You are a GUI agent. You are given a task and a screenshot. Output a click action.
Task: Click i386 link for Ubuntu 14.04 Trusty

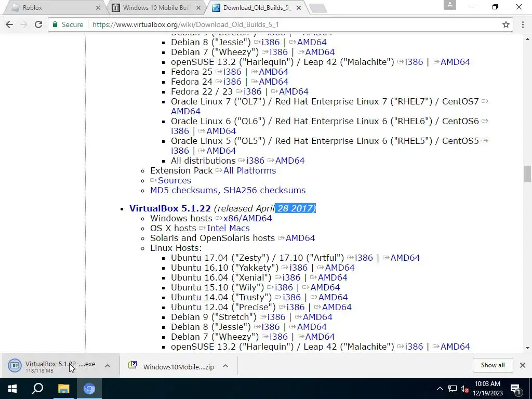pos(292,297)
